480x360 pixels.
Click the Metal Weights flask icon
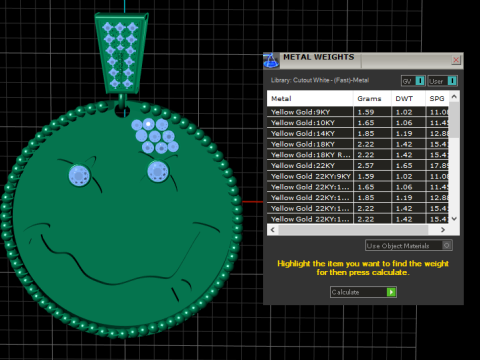coord(271,60)
